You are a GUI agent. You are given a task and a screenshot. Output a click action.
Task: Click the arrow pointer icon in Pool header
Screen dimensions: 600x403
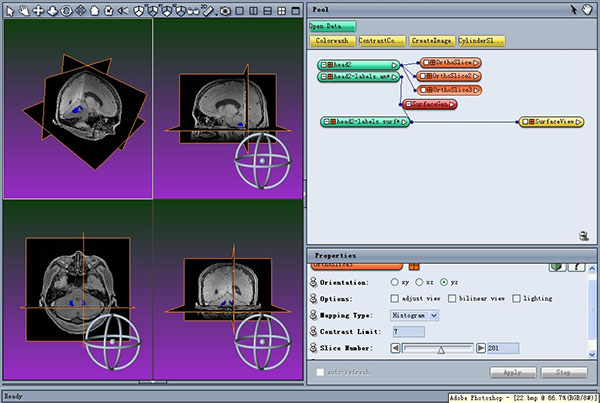tap(574, 10)
